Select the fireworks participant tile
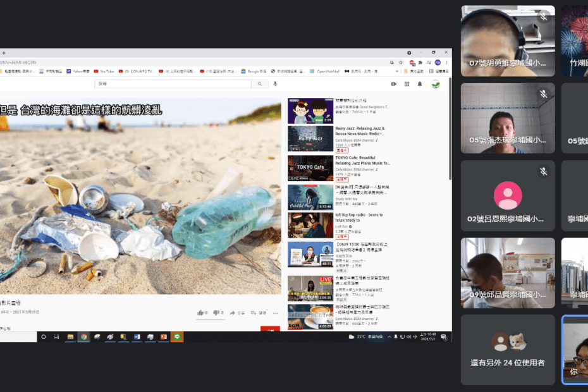The image size is (588, 392). [x=575, y=41]
